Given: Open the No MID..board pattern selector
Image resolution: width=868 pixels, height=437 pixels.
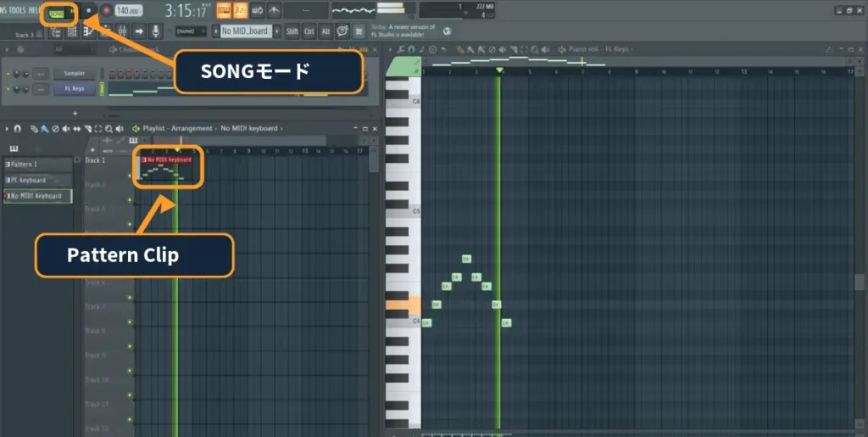Looking at the screenshot, I should 246,31.
